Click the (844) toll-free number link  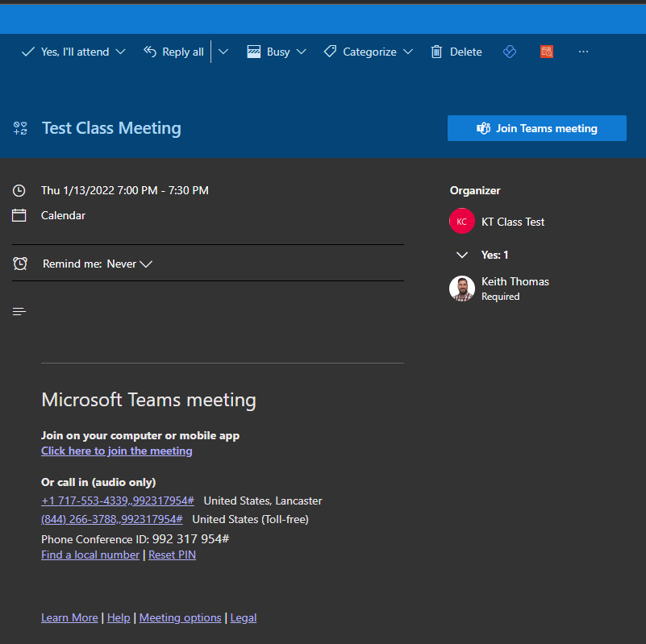[111, 519]
